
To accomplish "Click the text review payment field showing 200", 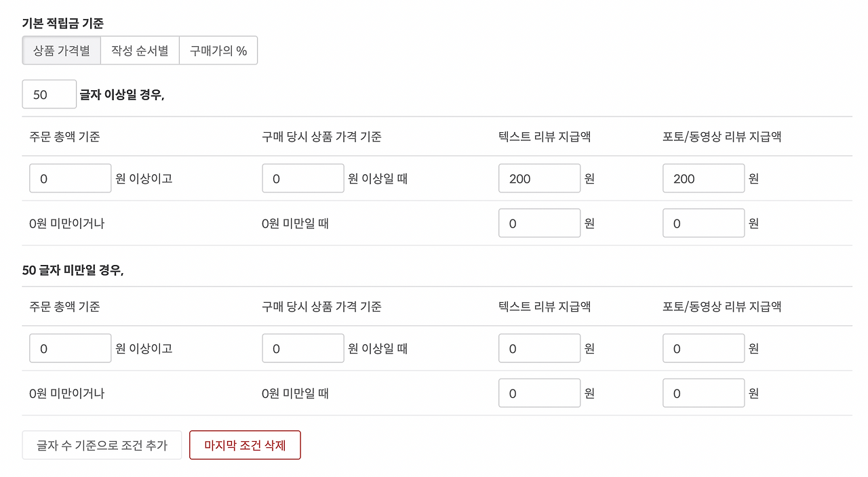I will point(539,178).
